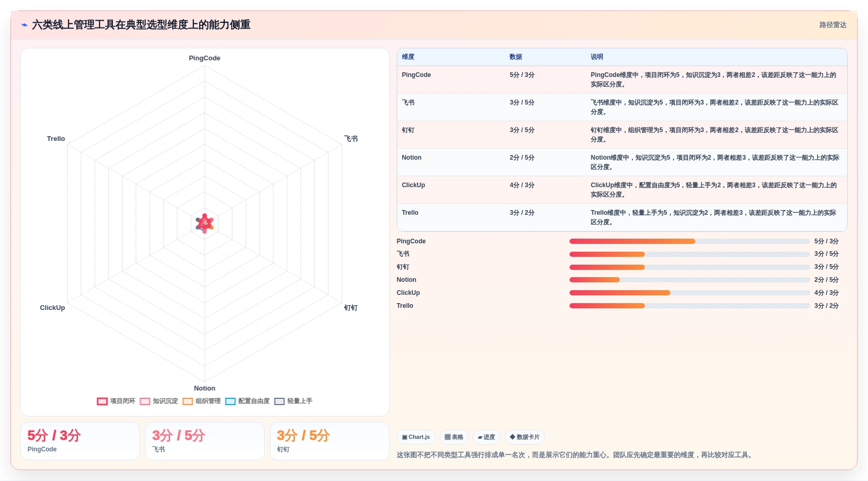
Task: Select the Trello table row name
Action: point(410,213)
